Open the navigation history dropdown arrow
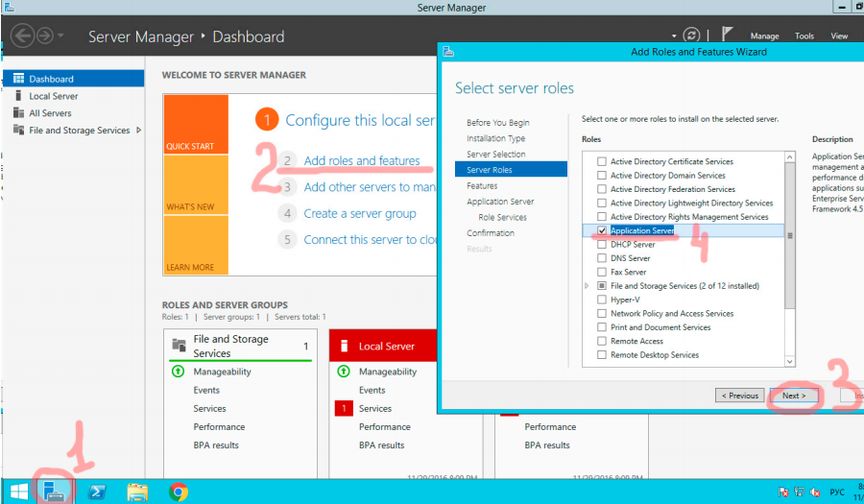The width and height of the screenshot is (864, 504). pyautogui.click(x=61, y=36)
